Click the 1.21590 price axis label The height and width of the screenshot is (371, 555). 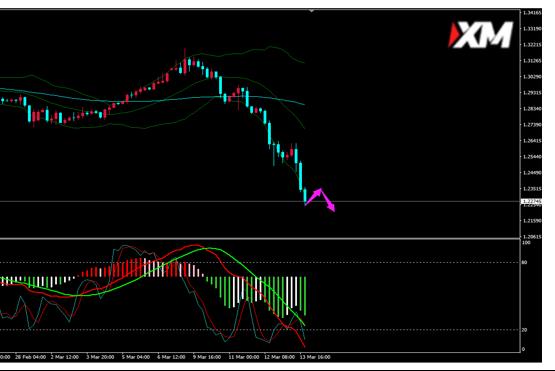pos(532,221)
